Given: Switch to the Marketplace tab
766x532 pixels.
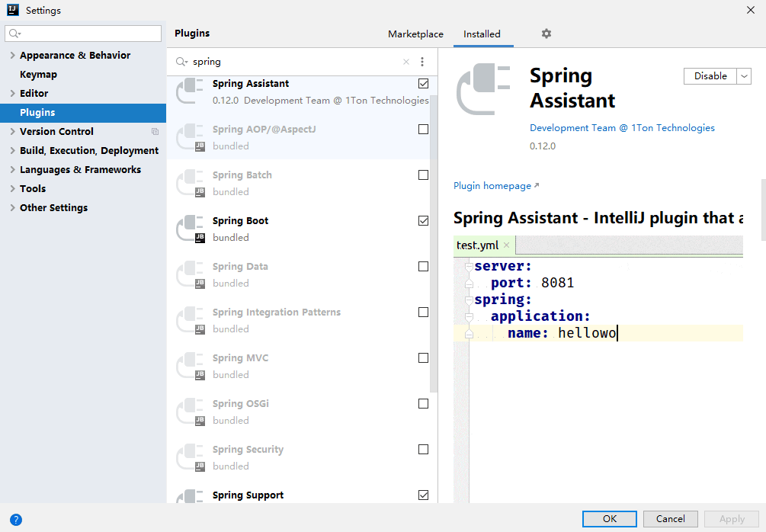Looking at the screenshot, I should (415, 34).
